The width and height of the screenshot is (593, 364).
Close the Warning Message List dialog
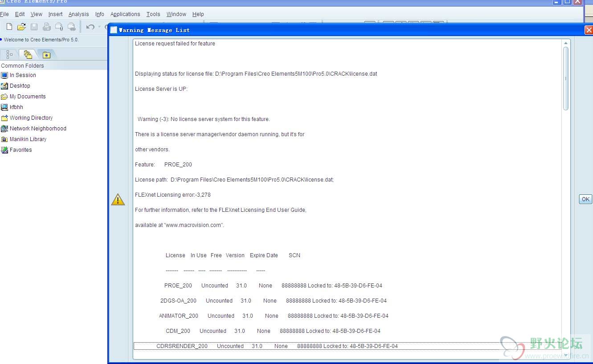point(589,30)
